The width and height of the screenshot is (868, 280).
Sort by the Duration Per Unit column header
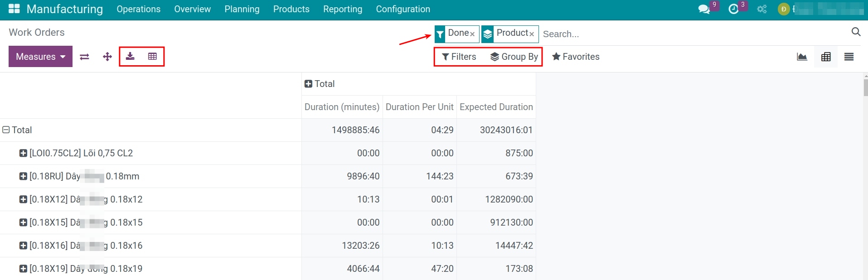[x=419, y=107]
